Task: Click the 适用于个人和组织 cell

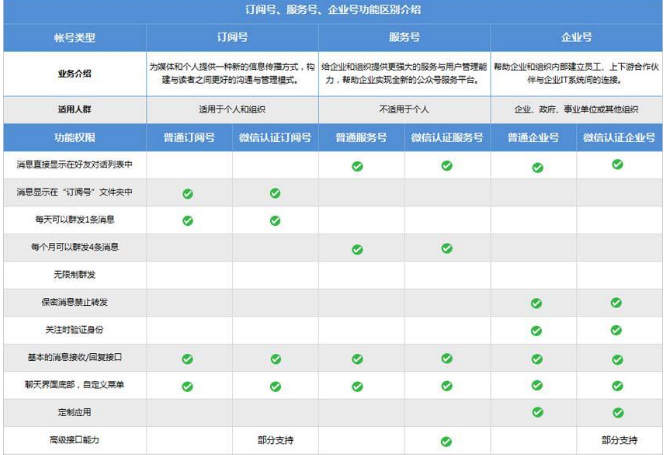Action: click(x=232, y=109)
